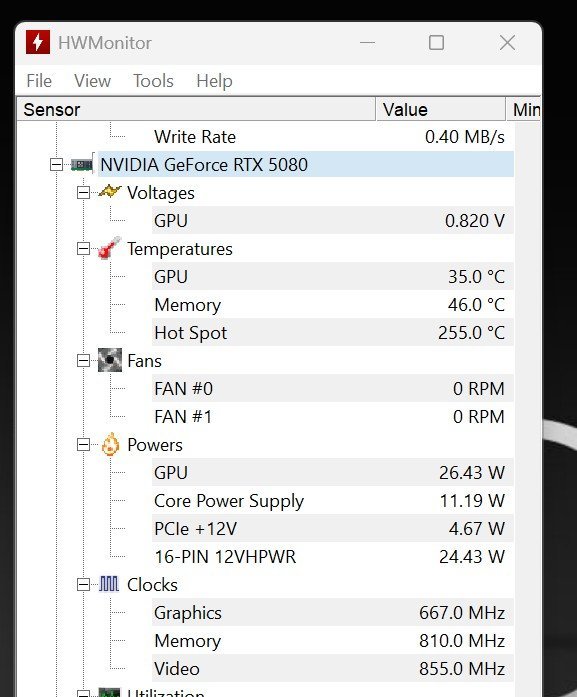Click the Fans category icon

pyautogui.click(x=109, y=360)
